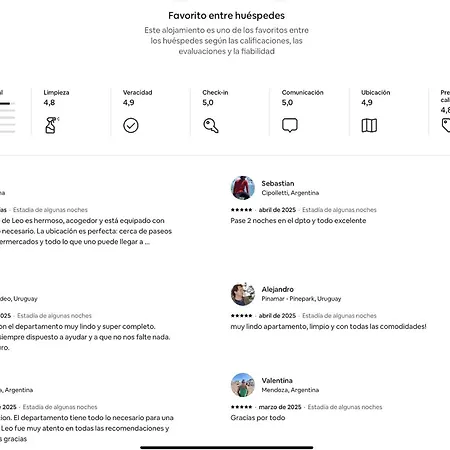Click the Favorito entre huéspedes heading
Screen dimensions: 450x450
[x=226, y=16]
